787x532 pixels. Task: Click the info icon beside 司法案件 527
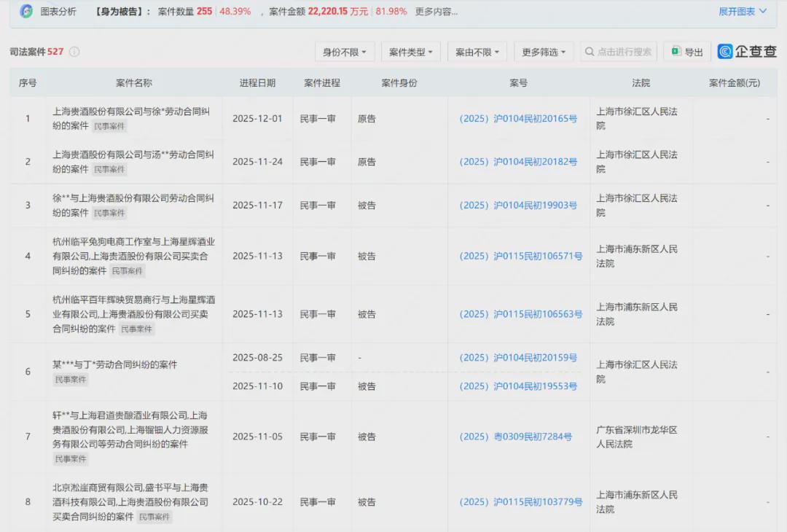coord(74,52)
